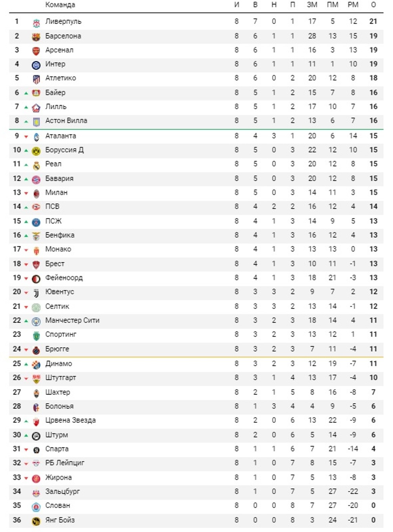Click the Команда column header
393x532 pixels.
click(x=60, y=5)
